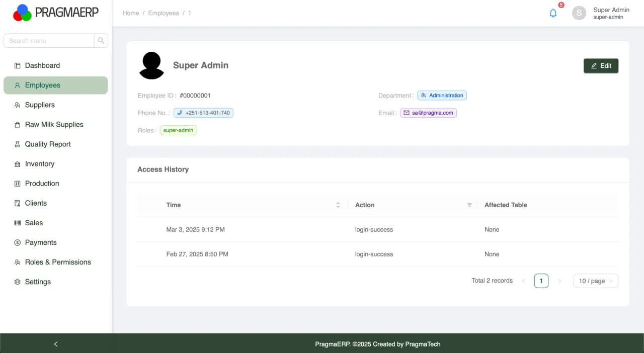The height and width of the screenshot is (353, 644).
Task: Click the notification badge showing 5
Action: pyautogui.click(x=561, y=5)
